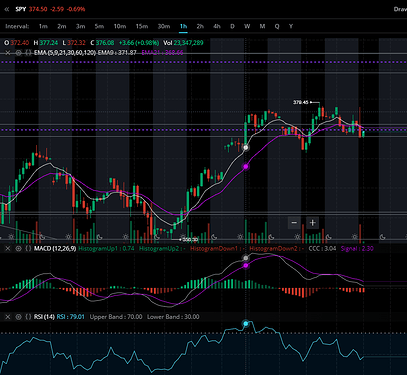Click the magenta EMA21 crosshair dot on price chart

tap(246, 166)
